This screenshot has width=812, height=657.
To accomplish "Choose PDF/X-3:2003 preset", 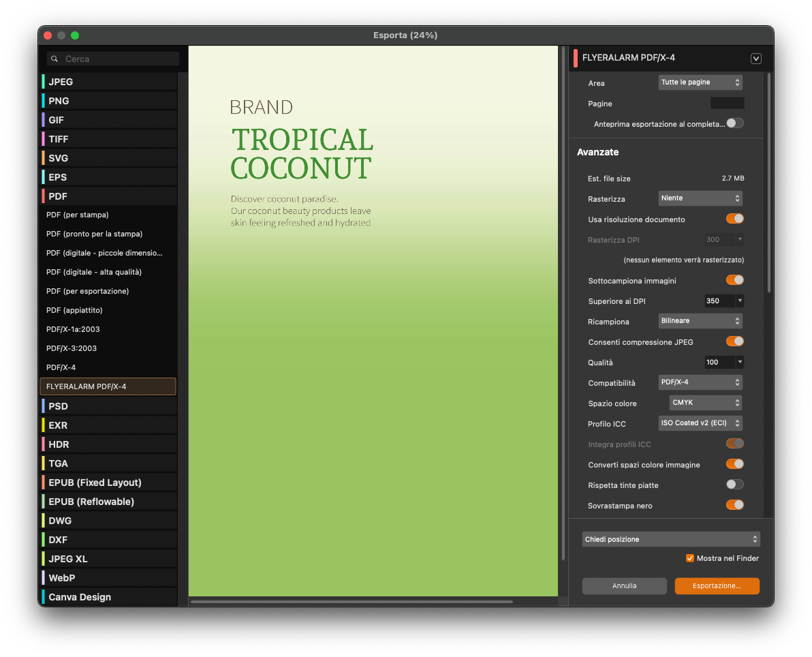I will (109, 349).
